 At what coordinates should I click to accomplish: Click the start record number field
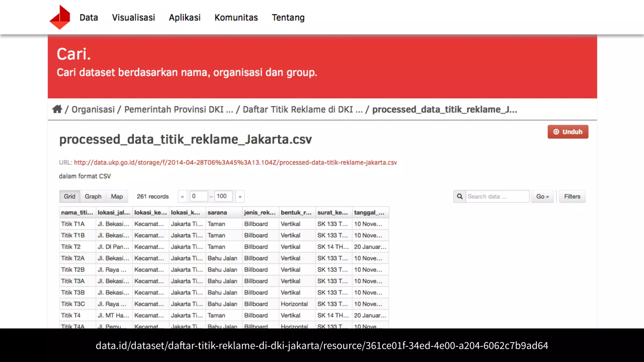pyautogui.click(x=198, y=196)
